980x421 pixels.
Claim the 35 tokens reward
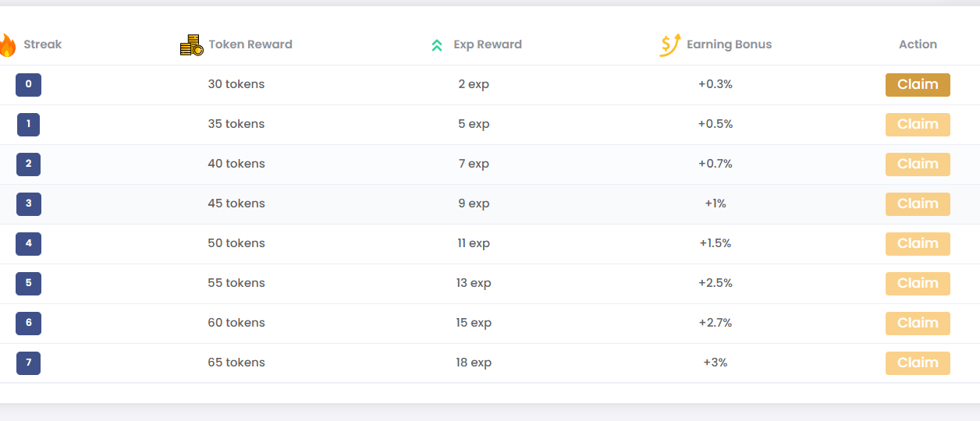pyautogui.click(x=918, y=125)
